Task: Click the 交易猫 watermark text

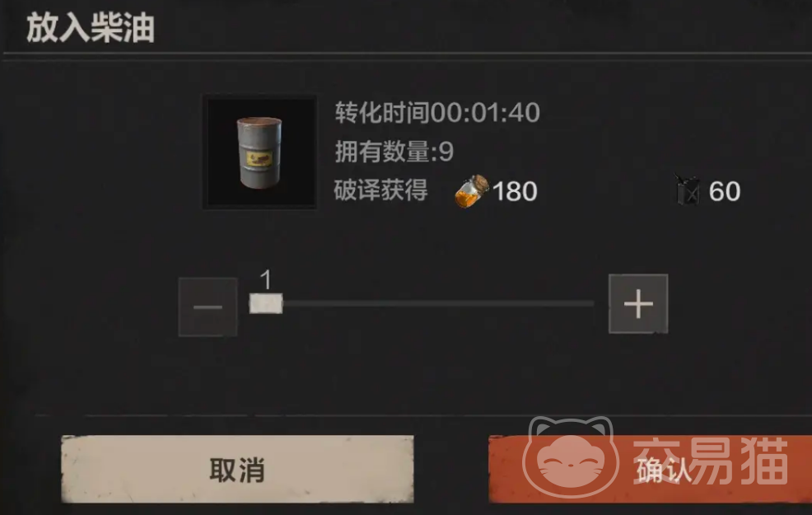Action: point(711,460)
